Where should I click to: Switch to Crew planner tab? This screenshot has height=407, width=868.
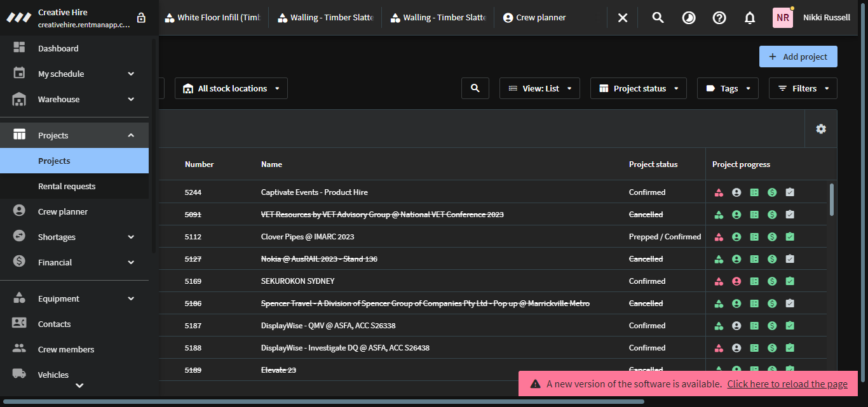point(534,18)
